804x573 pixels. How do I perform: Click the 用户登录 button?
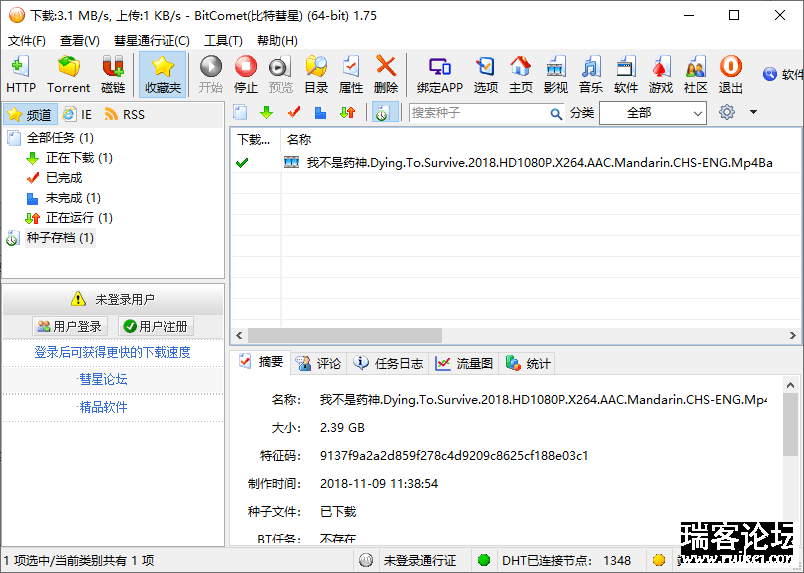pos(70,326)
